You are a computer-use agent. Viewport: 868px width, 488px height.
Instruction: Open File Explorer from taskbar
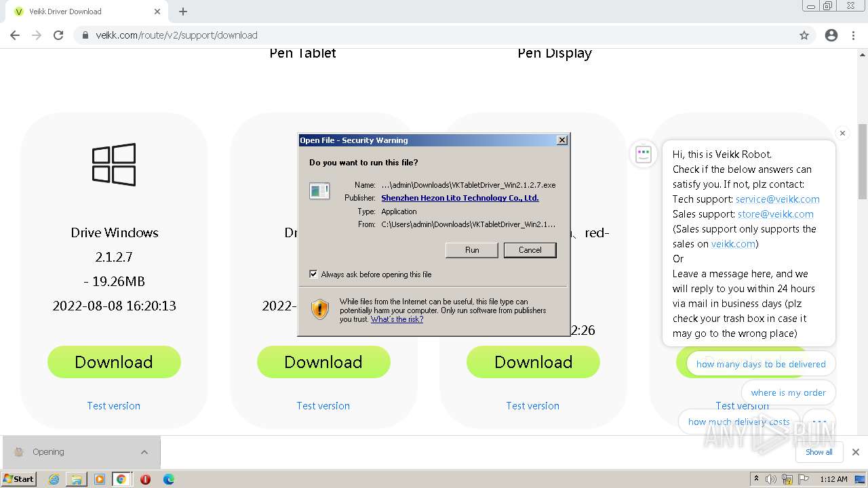coord(76,479)
